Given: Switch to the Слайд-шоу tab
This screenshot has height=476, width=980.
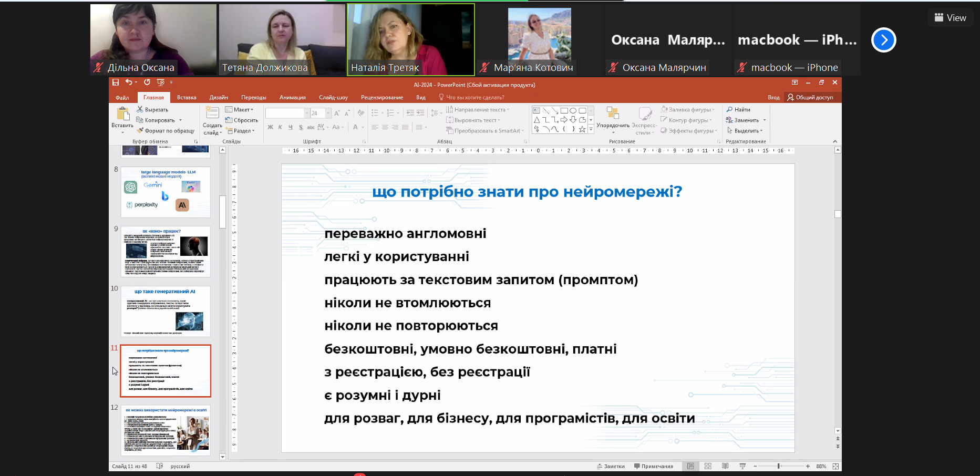Looking at the screenshot, I should tap(333, 97).
